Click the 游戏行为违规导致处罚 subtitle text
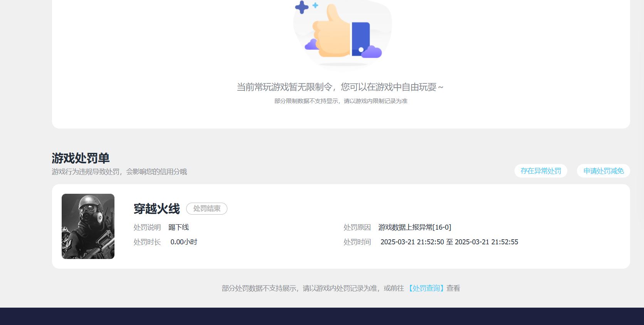Image resolution: width=644 pixels, height=325 pixels. (x=119, y=172)
